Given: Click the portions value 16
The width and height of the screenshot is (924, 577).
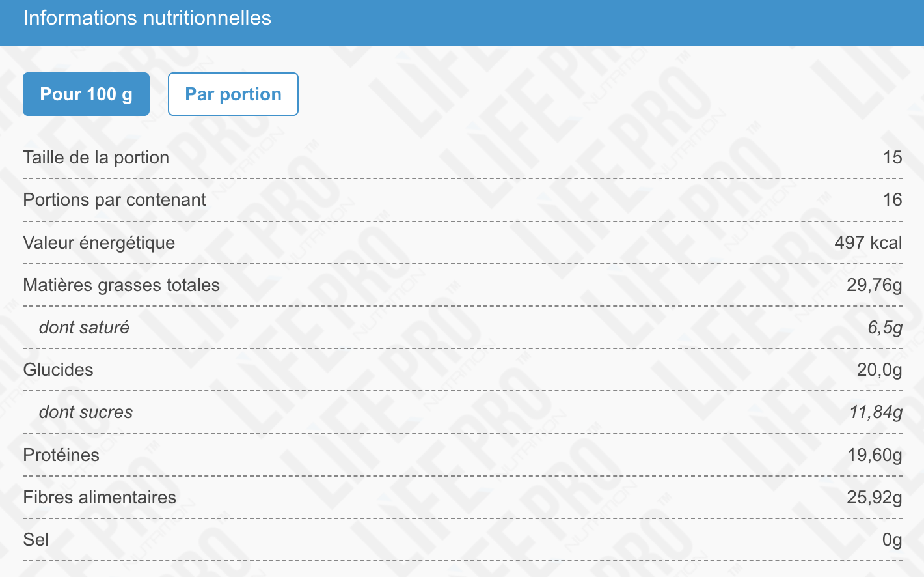Looking at the screenshot, I should tap(892, 200).
